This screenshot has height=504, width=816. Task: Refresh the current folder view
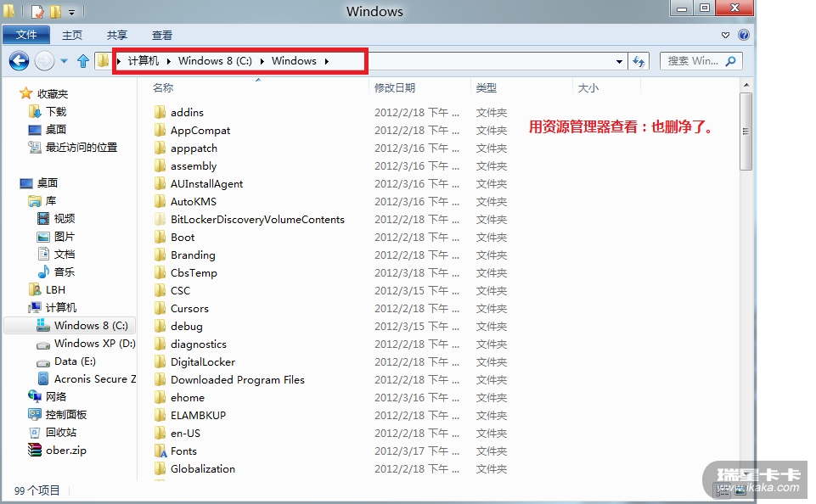(x=639, y=61)
